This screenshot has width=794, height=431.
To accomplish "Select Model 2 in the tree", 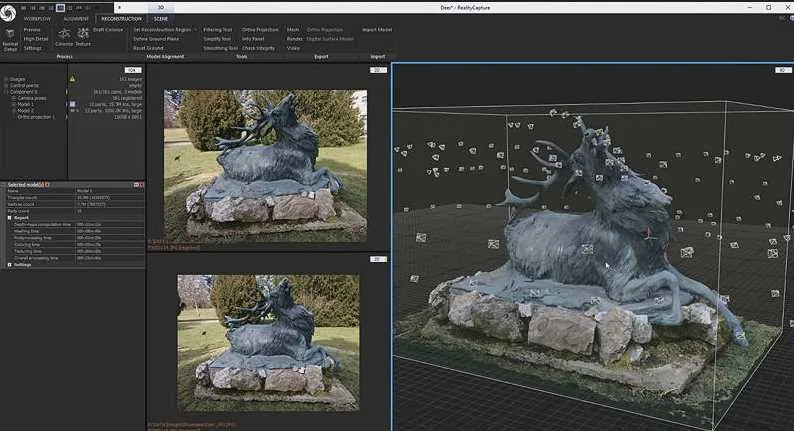I will pos(25,110).
